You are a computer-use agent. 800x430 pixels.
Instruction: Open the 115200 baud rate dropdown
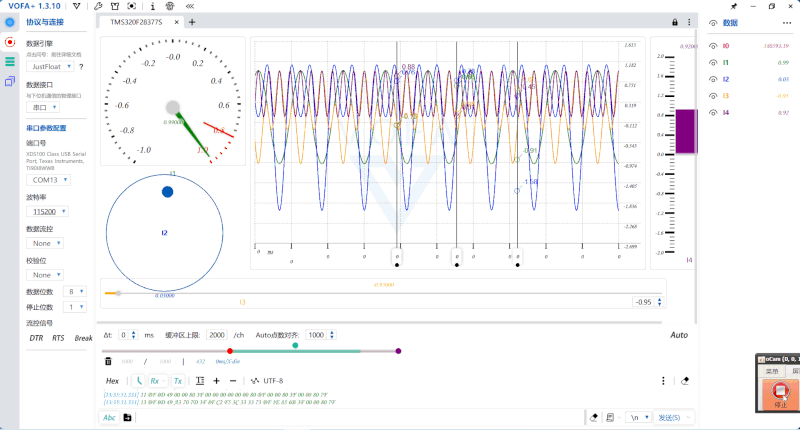pyautogui.click(x=48, y=212)
